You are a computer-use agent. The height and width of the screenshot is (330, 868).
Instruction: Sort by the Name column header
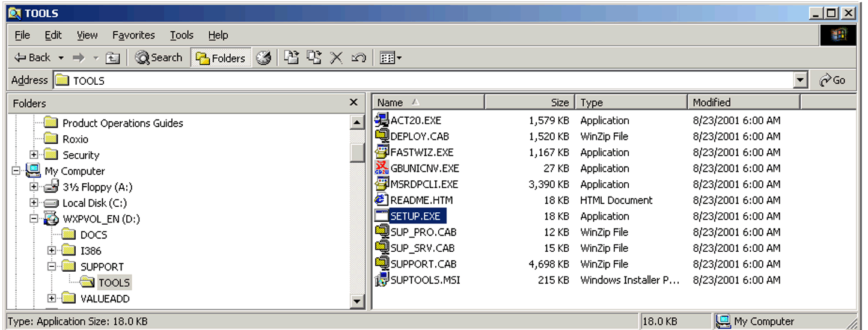(429, 103)
